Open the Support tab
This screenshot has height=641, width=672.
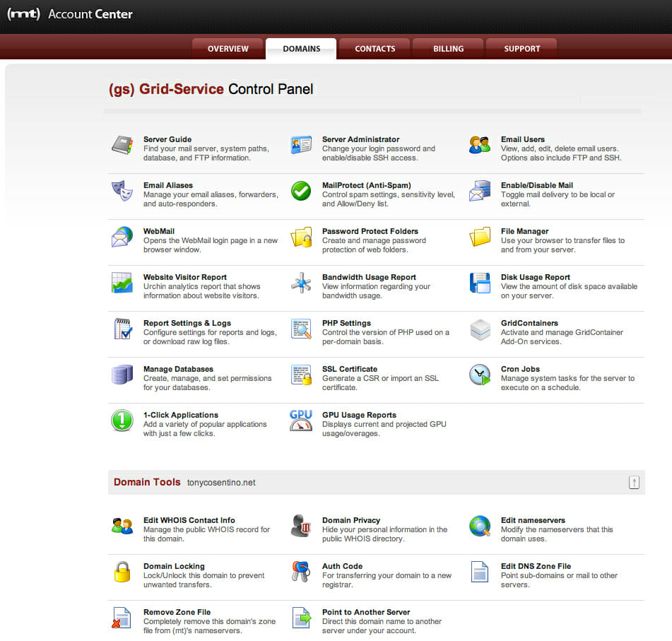(521, 49)
